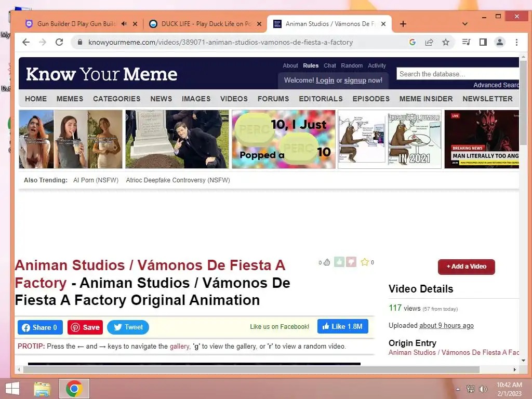Go back to previous page in Chrome
The height and width of the screenshot is (399, 532).
(26, 42)
